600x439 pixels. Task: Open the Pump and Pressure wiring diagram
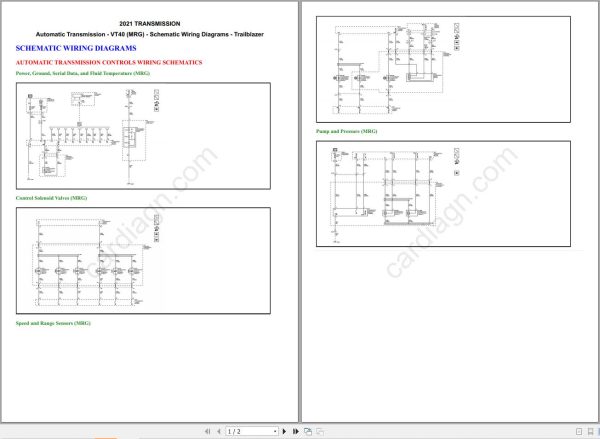[443, 194]
